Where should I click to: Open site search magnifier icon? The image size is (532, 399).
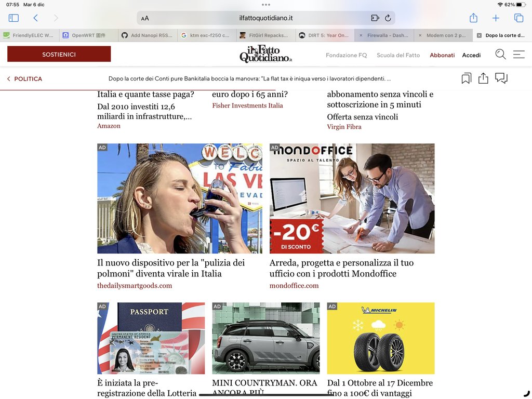tap(500, 54)
